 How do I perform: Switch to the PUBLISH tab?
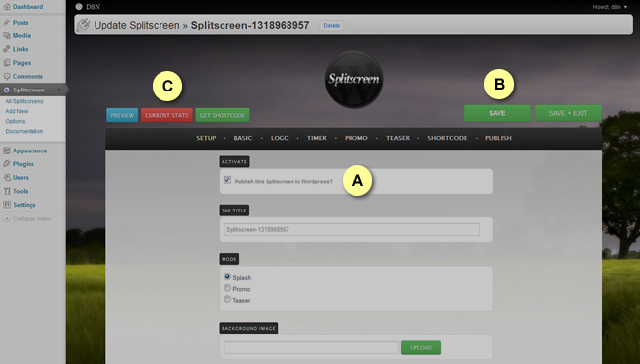(x=498, y=138)
